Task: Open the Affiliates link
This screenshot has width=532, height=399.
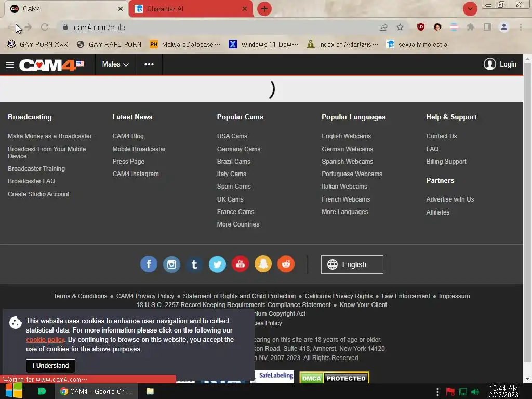Action: (x=437, y=212)
